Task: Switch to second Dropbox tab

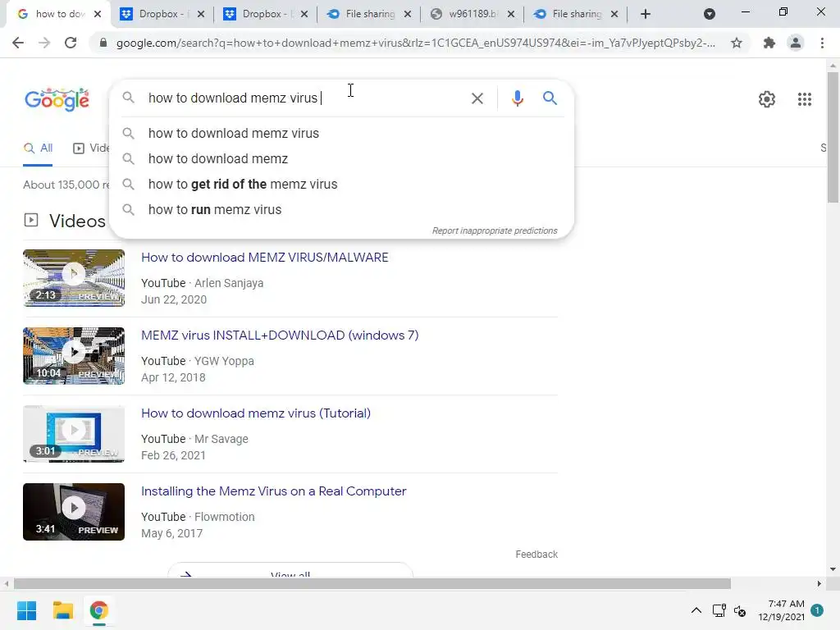Action: point(266,14)
